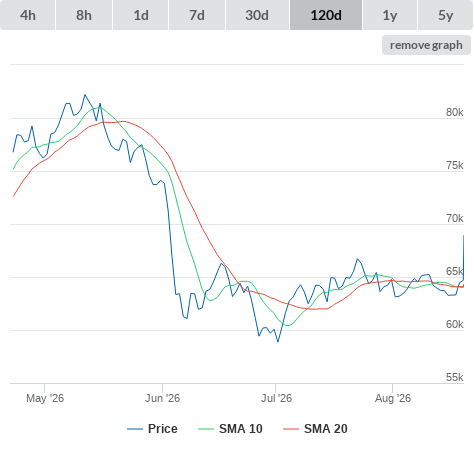Click the May '26 axis label

45,398
